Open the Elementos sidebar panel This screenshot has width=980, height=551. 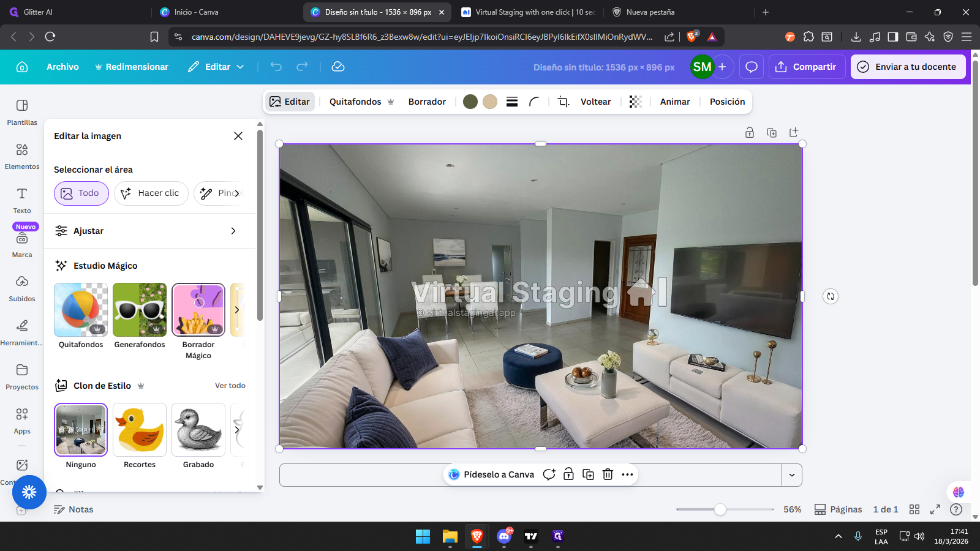click(x=22, y=156)
